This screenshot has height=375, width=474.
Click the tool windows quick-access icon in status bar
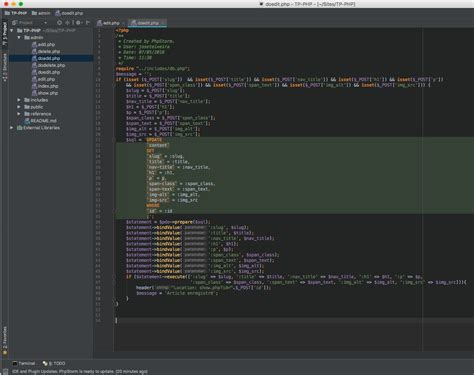[x=5, y=371]
